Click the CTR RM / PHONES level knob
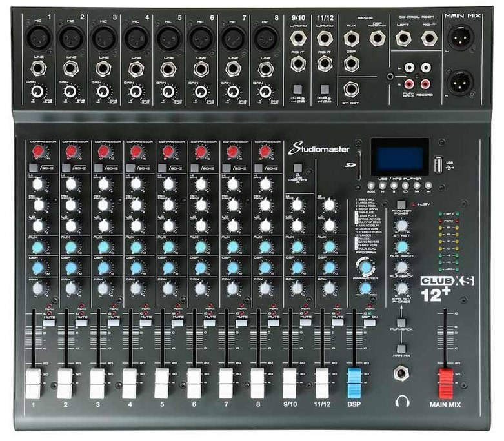This screenshot has width=504, height=441. click(401, 289)
